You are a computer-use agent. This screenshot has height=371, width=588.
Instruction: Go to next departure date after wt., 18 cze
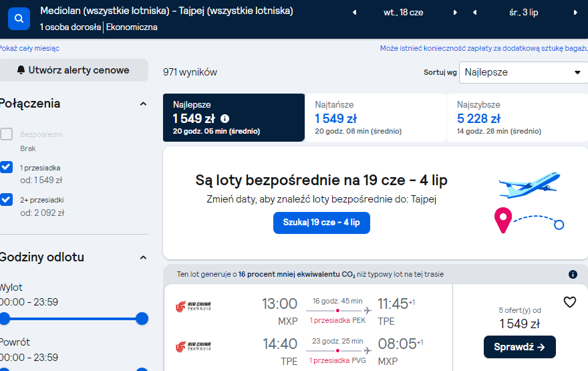coord(455,13)
